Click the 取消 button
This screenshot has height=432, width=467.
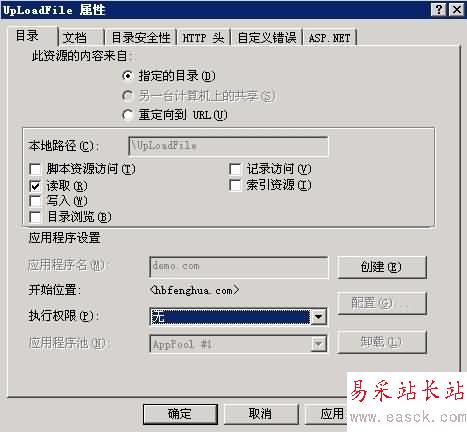point(261,414)
